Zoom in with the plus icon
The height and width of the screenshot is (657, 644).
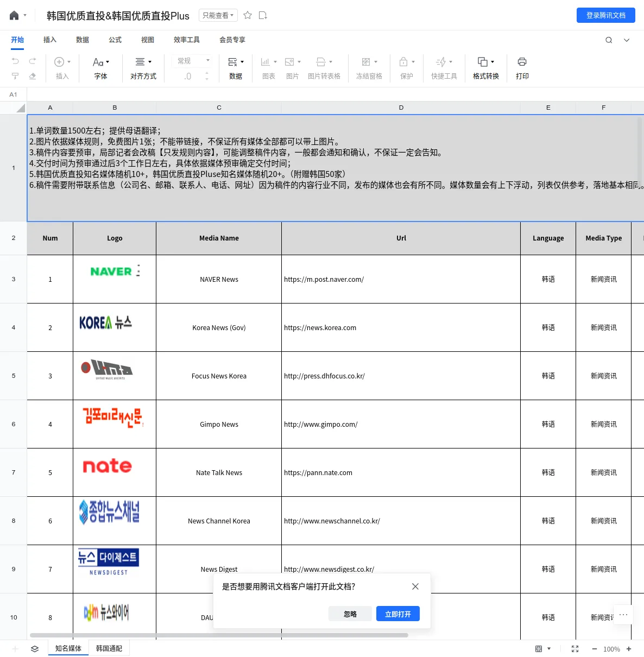pos(629,649)
